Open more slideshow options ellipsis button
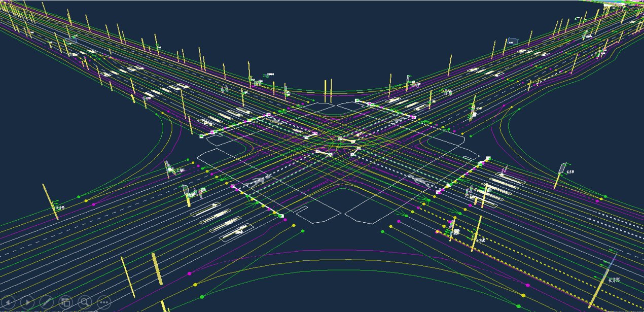Image resolution: width=644 pixels, height=312 pixels. pyautogui.click(x=103, y=302)
